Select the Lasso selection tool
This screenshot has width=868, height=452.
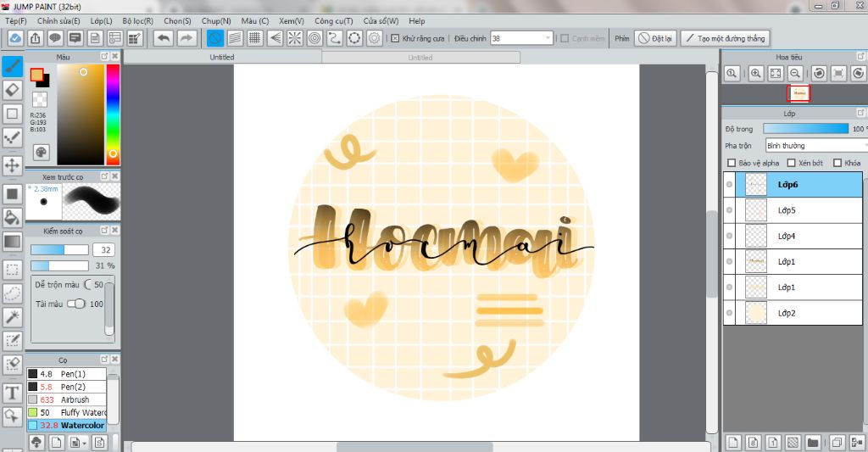click(x=12, y=293)
